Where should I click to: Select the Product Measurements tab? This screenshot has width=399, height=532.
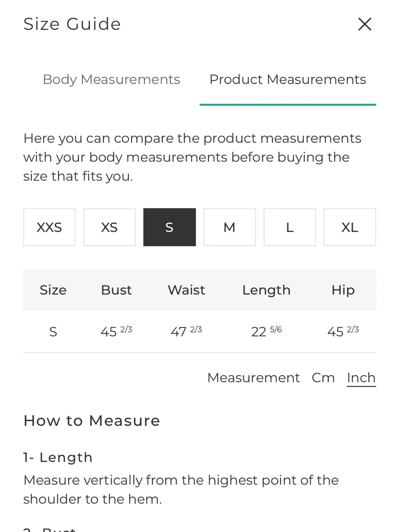pos(288,79)
